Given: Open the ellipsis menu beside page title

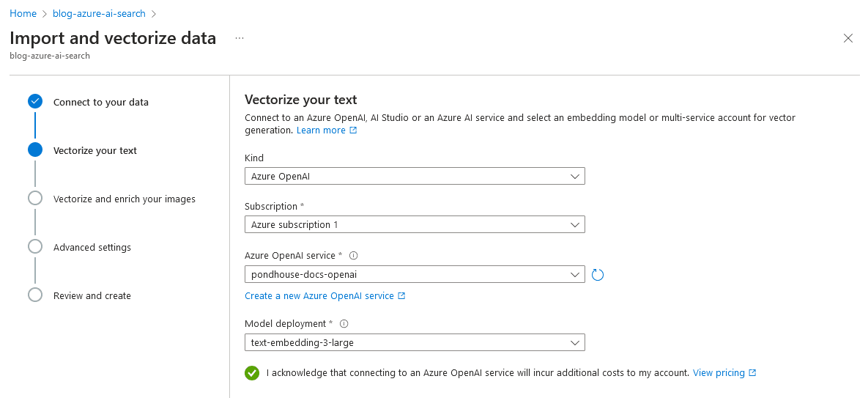Looking at the screenshot, I should 239,38.
